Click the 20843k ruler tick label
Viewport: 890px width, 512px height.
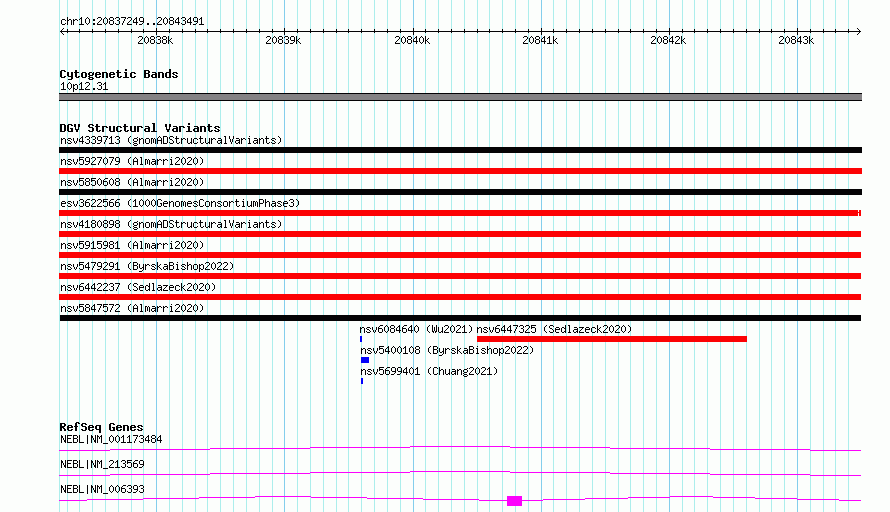point(796,40)
